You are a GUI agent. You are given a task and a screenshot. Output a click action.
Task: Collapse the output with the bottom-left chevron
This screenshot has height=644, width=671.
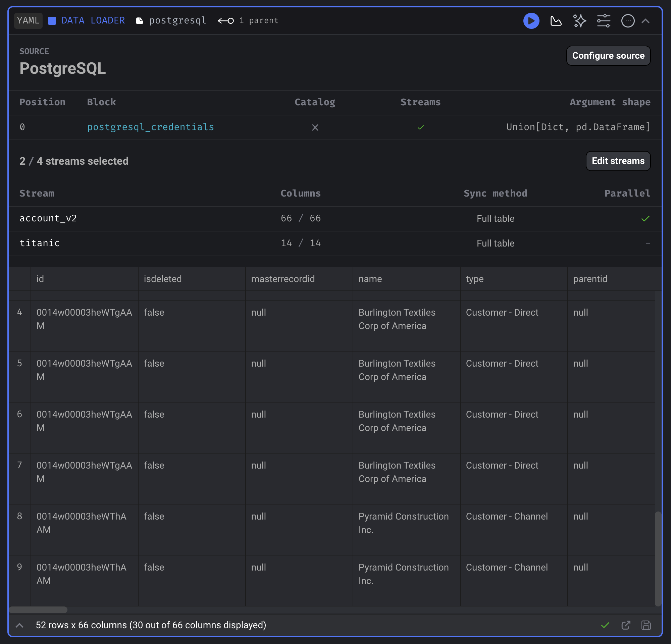(19, 625)
